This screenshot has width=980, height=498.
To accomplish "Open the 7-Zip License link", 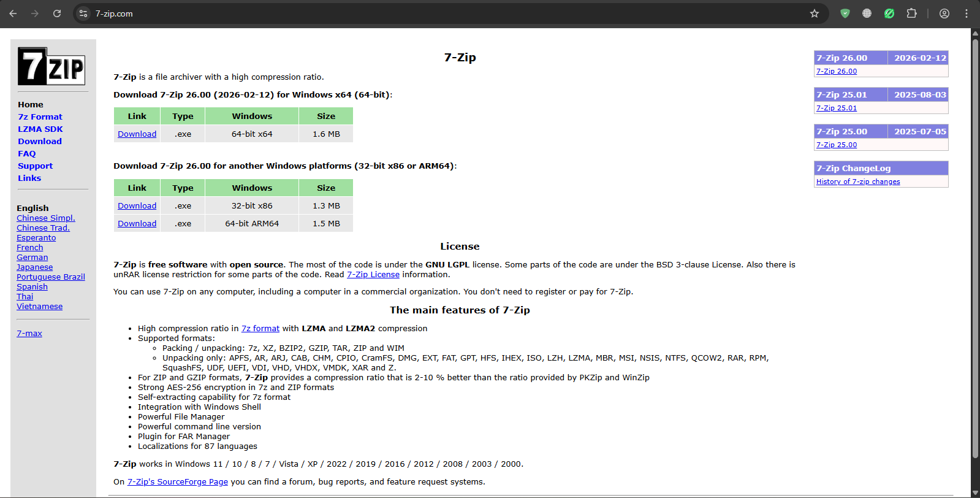I will coord(373,275).
